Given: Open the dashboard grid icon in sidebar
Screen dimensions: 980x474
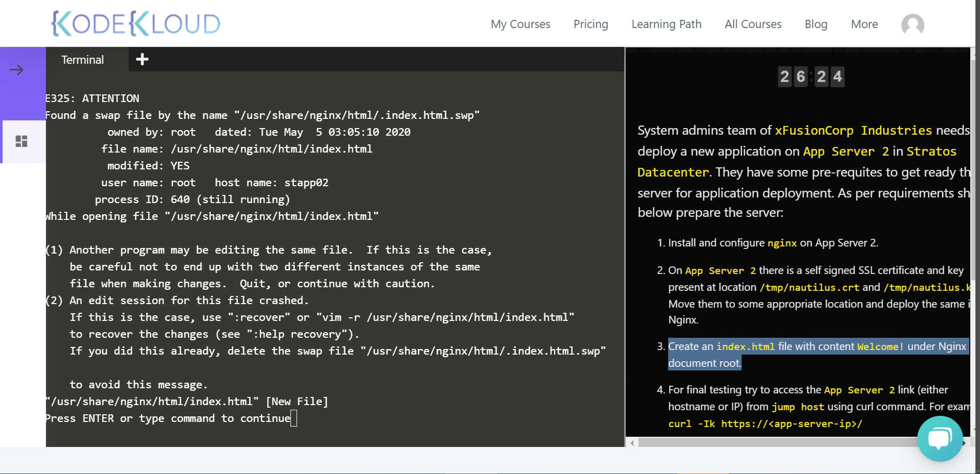Looking at the screenshot, I should [21, 141].
